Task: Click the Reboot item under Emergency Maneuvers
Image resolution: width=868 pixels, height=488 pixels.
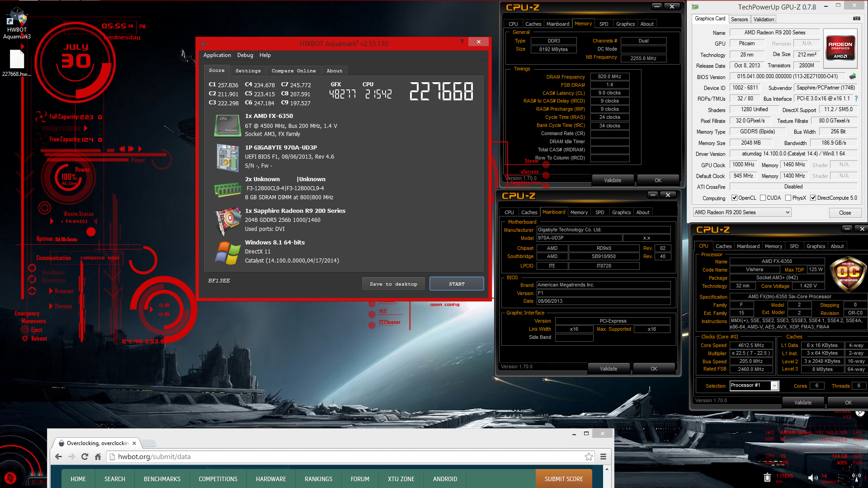Action: coord(34,338)
